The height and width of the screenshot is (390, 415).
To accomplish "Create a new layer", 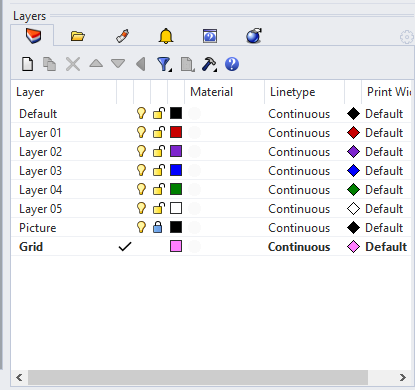I will (x=27, y=64).
